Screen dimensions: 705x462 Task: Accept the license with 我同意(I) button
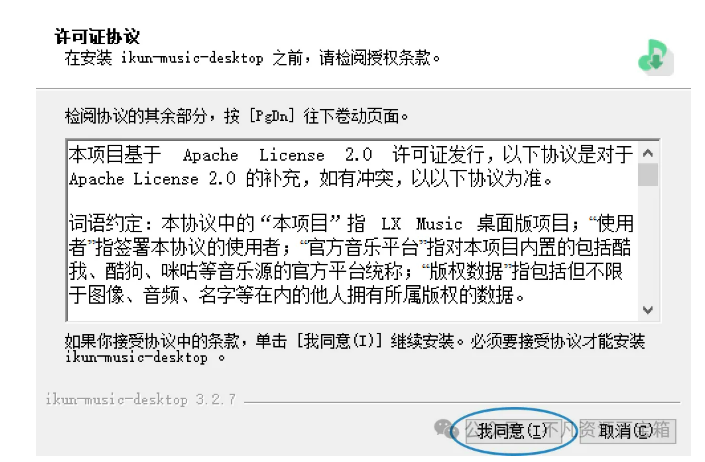coord(513,431)
